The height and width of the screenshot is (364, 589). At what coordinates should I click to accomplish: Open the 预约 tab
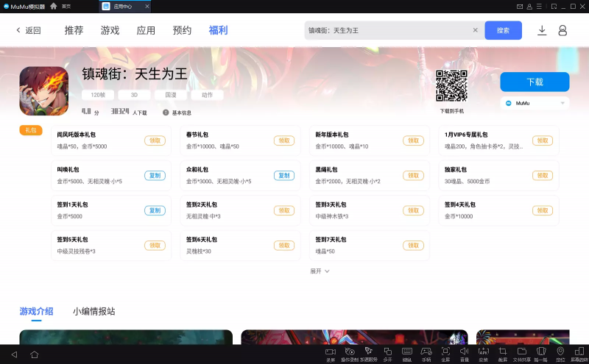tap(182, 30)
